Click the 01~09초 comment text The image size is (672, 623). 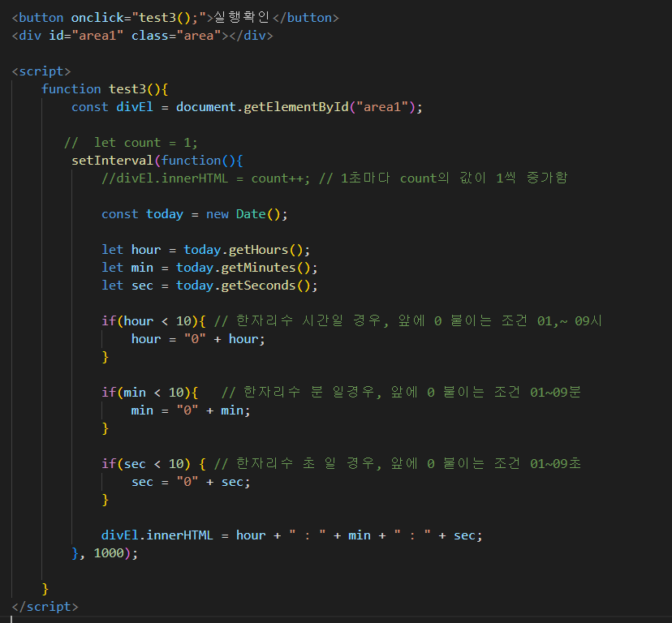coord(555,464)
